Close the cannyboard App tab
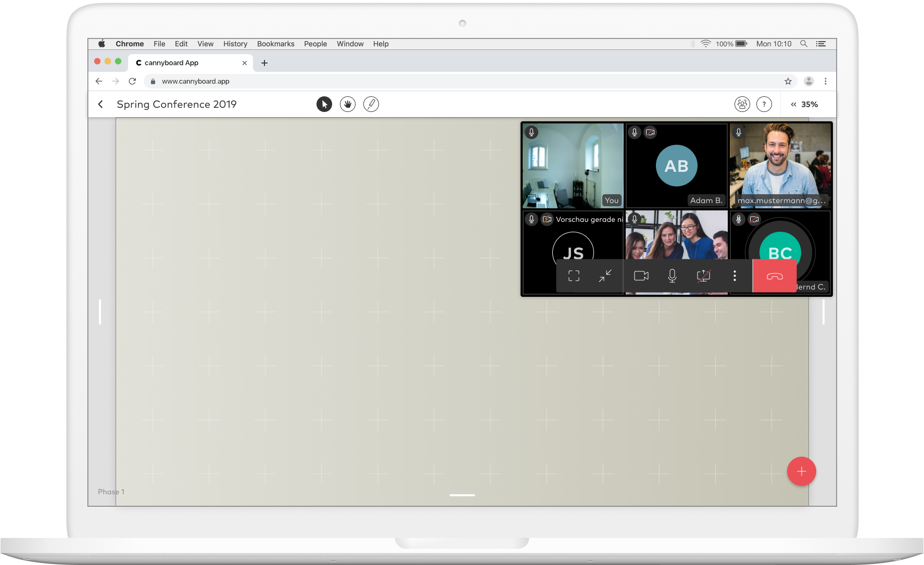The height and width of the screenshot is (565, 924). [x=245, y=63]
